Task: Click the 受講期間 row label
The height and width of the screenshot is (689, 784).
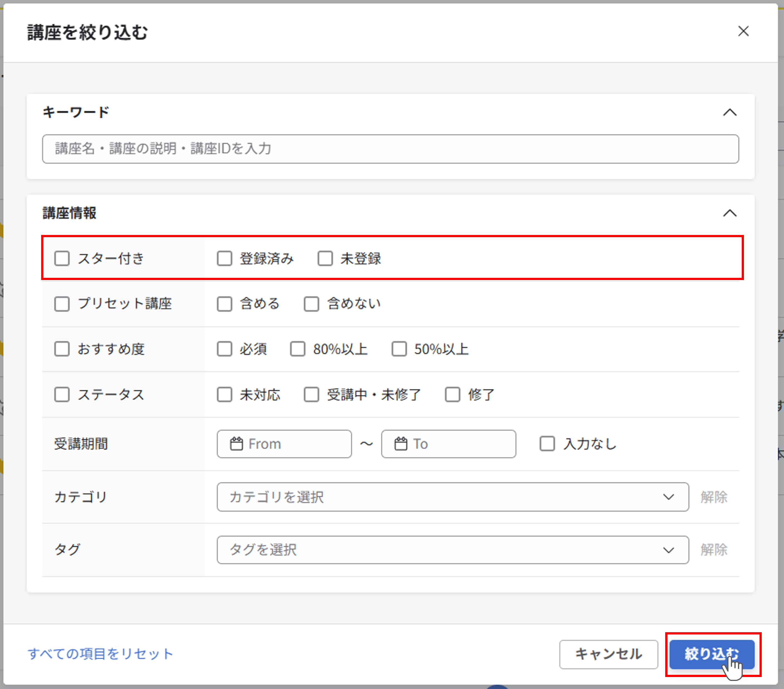Action: tap(81, 444)
